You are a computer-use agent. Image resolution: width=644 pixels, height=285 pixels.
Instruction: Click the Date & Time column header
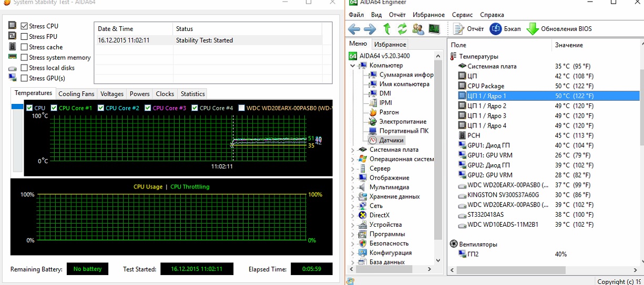pyautogui.click(x=133, y=29)
